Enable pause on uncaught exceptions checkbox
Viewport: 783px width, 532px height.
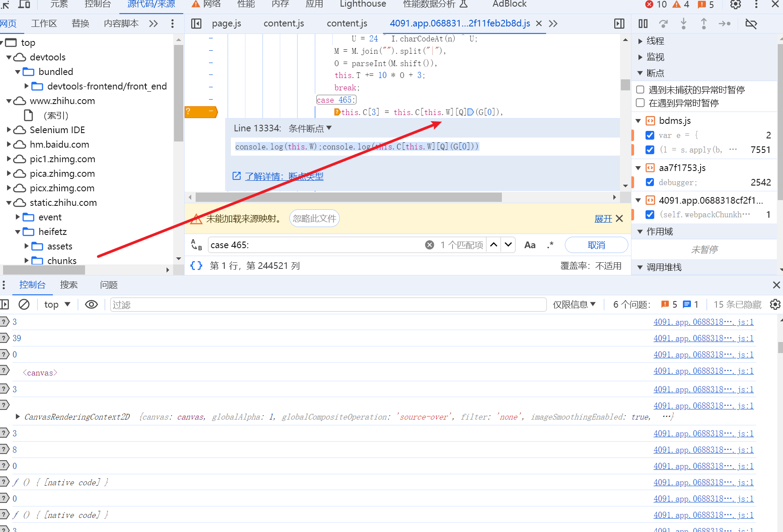coord(640,89)
